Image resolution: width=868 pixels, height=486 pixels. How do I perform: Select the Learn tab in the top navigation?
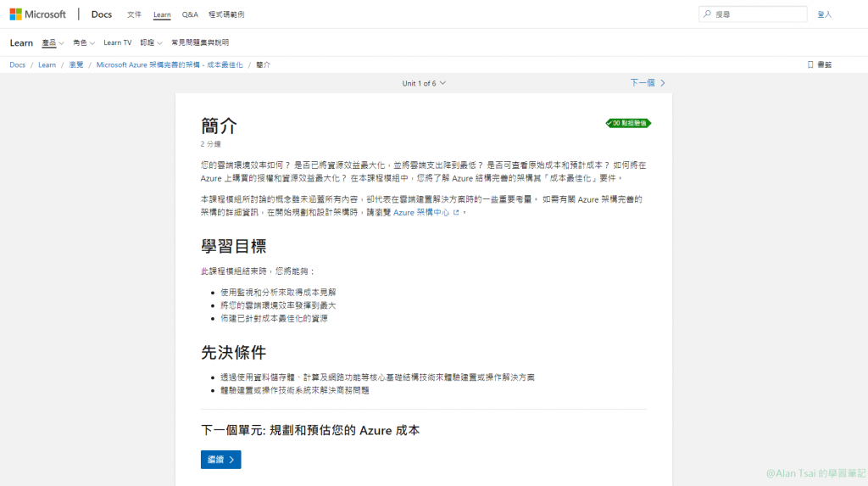pyautogui.click(x=162, y=14)
